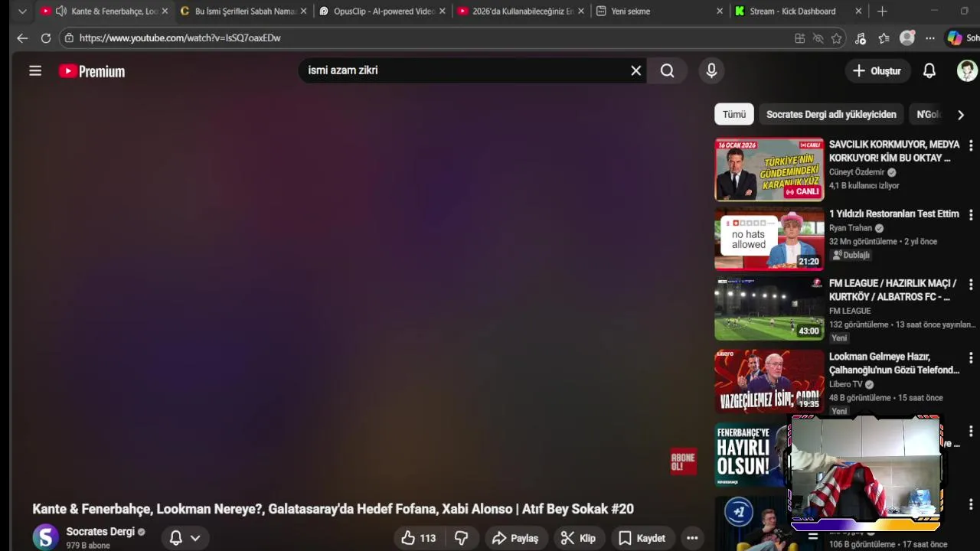Open the split screen icon in address bar

(x=799, y=38)
